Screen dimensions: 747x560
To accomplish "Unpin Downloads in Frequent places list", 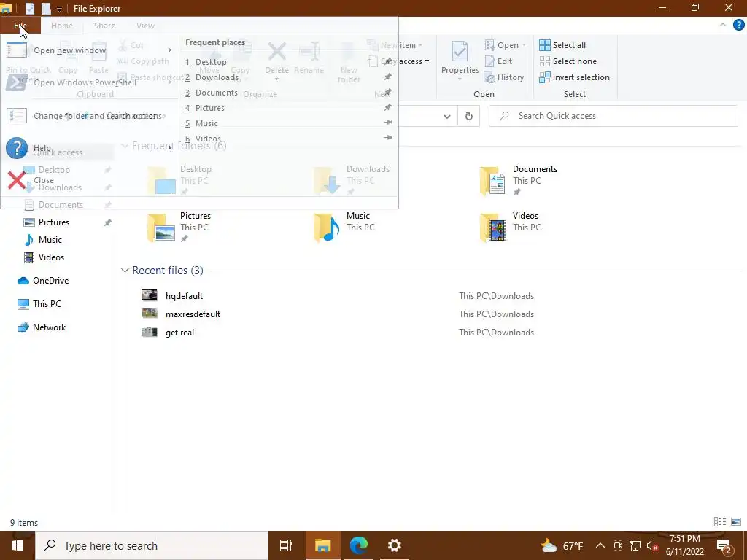I will (388, 77).
